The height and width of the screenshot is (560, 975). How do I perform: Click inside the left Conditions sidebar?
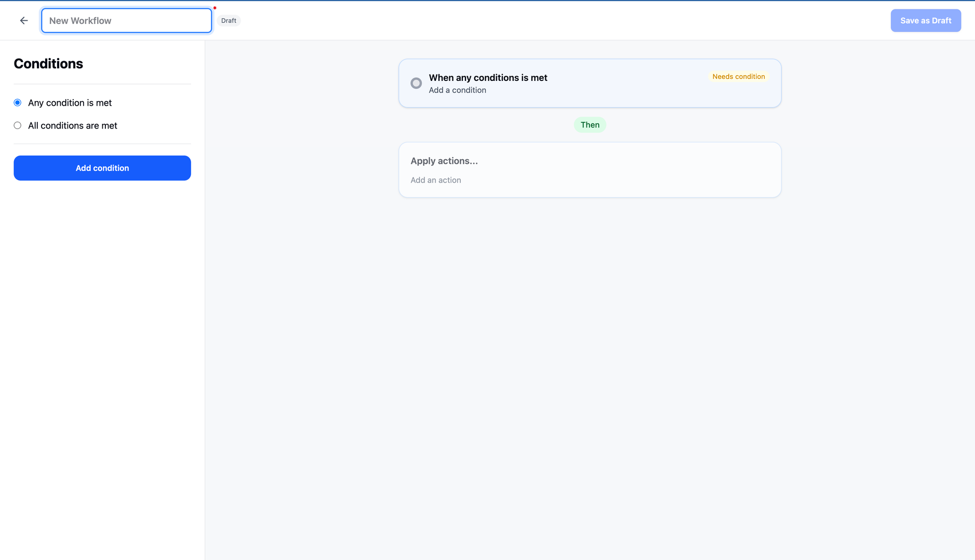click(102, 311)
